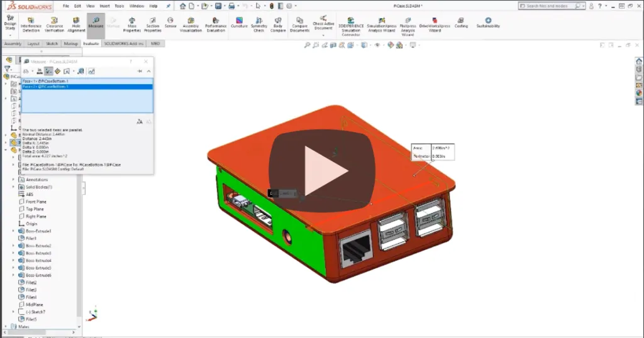Expand the Boss-Extrude2 feature
Image resolution: width=644 pixels, height=338 pixels.
coord(13,246)
